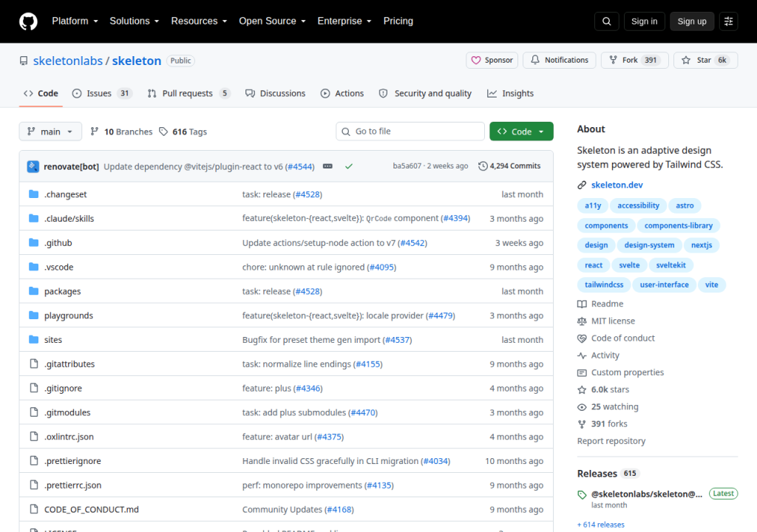
Task: Switch to the Pull requests tab
Action: coord(189,93)
